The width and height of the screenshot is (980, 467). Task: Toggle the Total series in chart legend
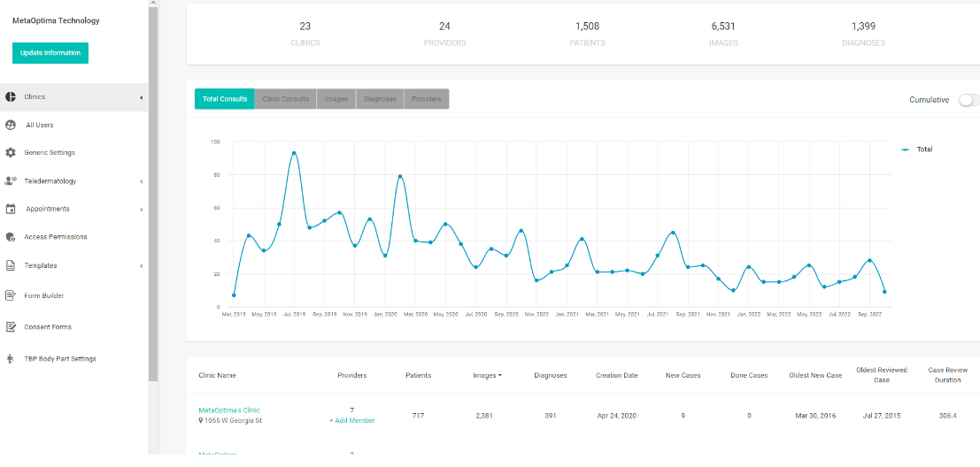(x=917, y=149)
